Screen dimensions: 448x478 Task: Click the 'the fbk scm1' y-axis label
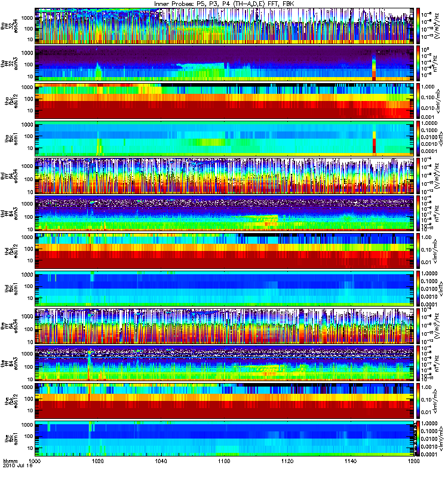tap(11, 439)
